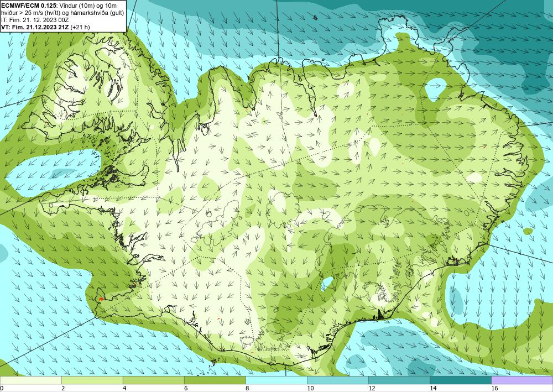This screenshot has width=553, height=392.
Task: Click the medium green 4–6 m/s legend swatch
Action: click(x=153, y=380)
